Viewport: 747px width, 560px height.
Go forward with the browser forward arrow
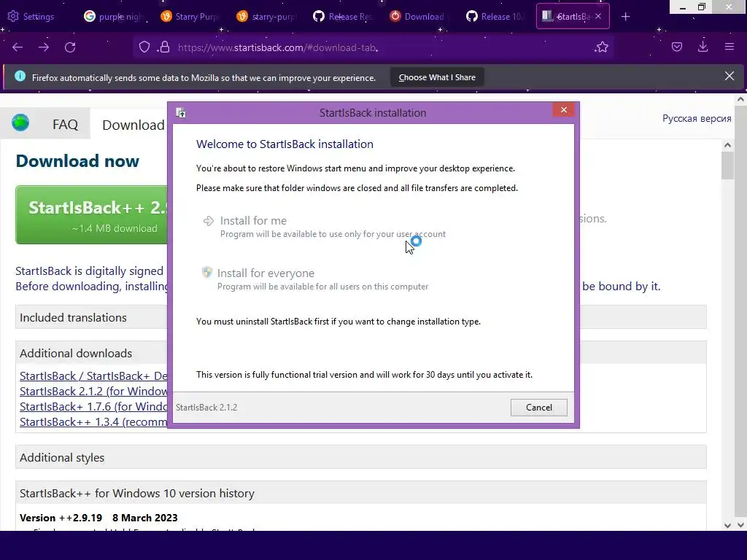pos(44,47)
